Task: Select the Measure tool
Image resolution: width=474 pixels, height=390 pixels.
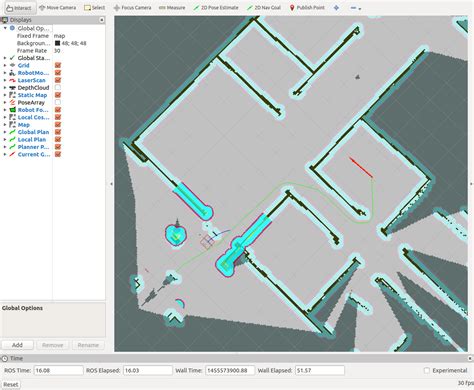Action: [172, 7]
